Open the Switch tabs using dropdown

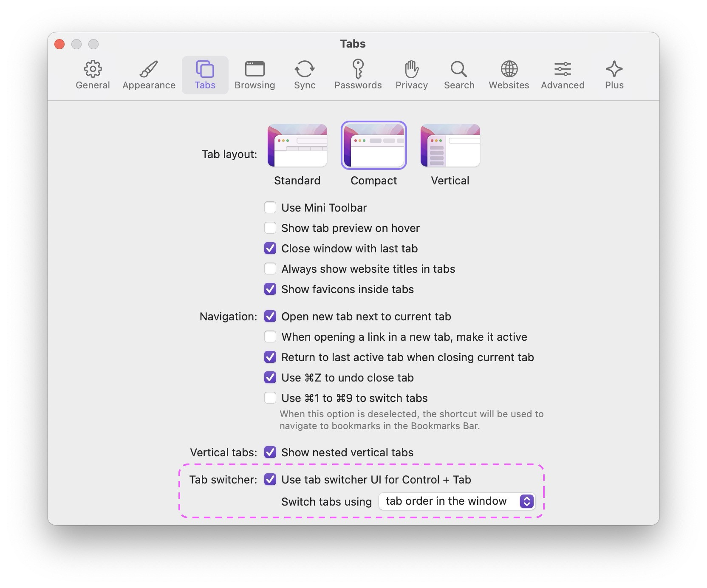[457, 501]
